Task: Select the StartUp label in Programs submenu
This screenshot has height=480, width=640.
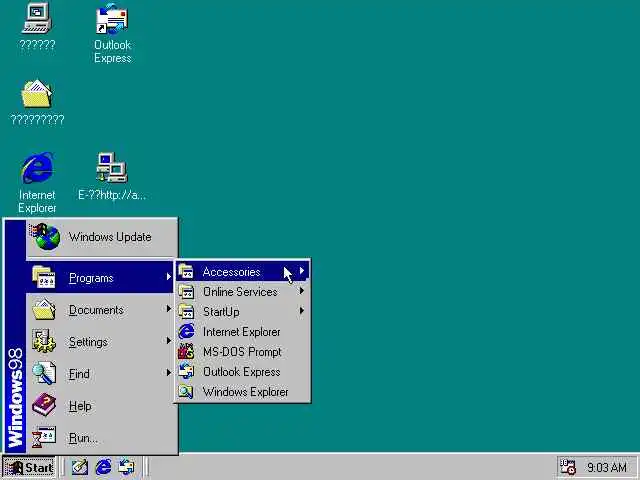Action: coord(221,312)
